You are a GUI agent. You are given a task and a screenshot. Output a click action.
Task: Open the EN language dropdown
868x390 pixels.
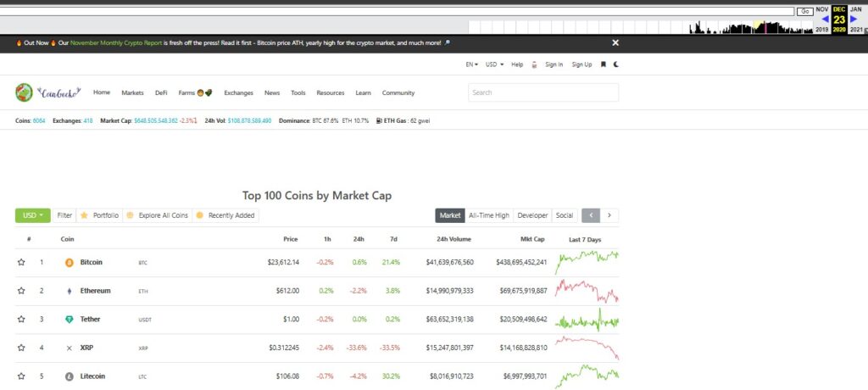[471, 64]
